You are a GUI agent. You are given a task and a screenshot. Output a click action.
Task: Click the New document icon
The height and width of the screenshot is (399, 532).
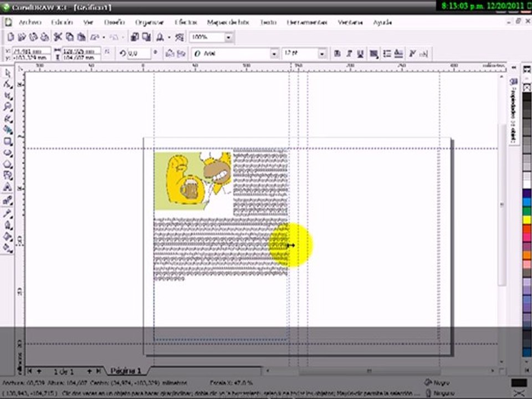(x=11, y=37)
